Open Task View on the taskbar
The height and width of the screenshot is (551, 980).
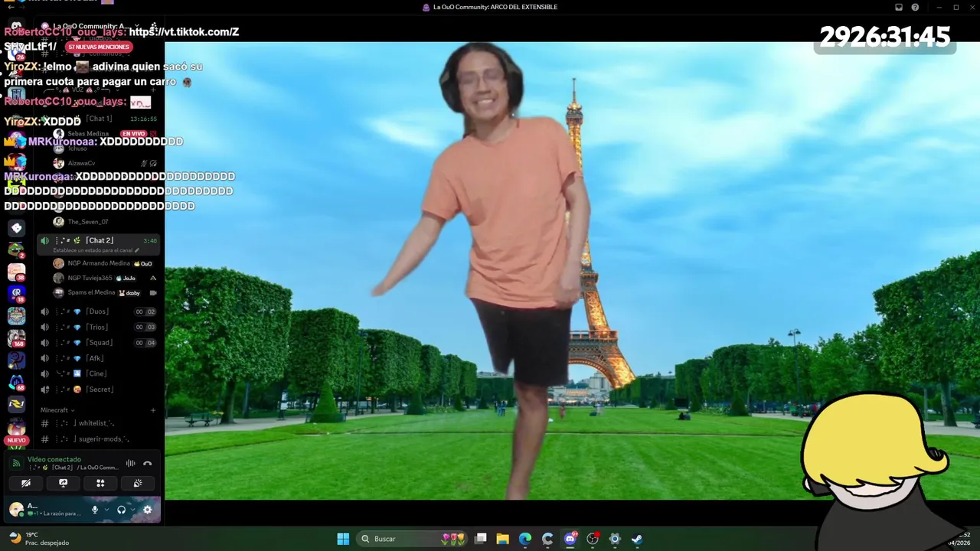point(481,539)
